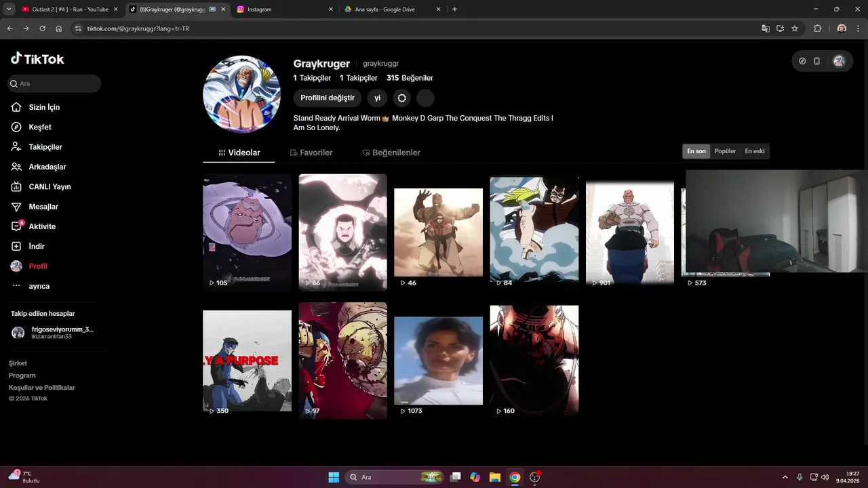Click the taskbar Ara search box

coord(395,477)
